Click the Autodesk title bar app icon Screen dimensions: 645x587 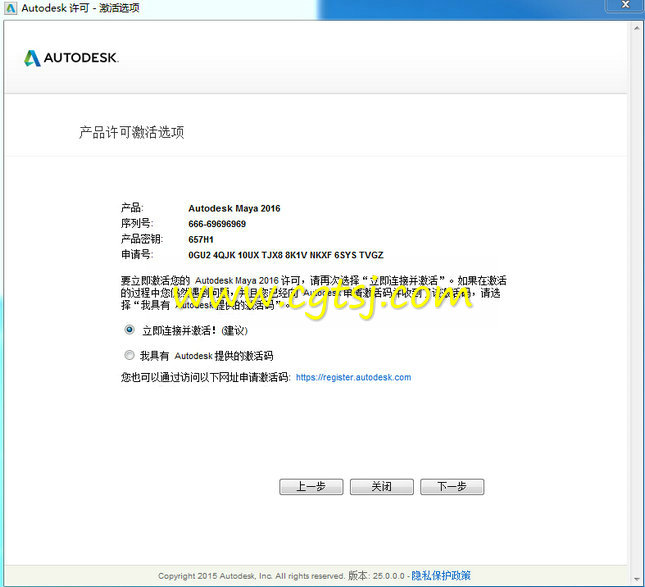tap(10, 8)
